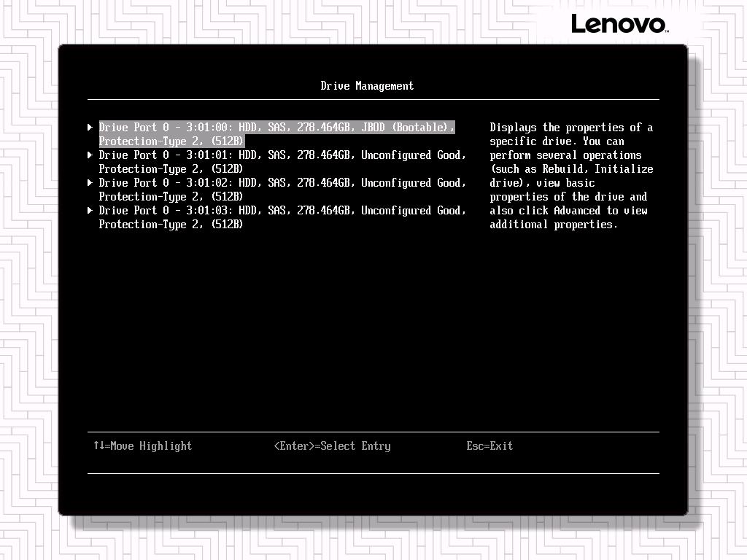Click the drive properties help description text

click(x=571, y=176)
